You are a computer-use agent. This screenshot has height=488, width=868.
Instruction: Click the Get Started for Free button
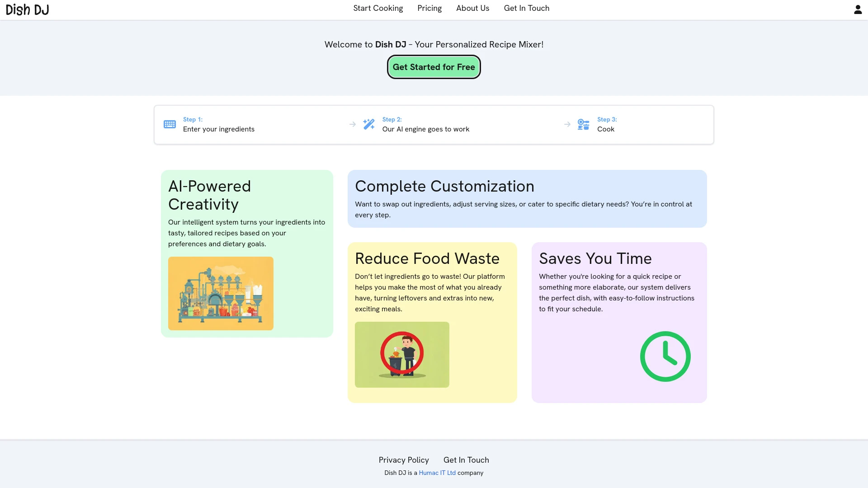click(434, 66)
